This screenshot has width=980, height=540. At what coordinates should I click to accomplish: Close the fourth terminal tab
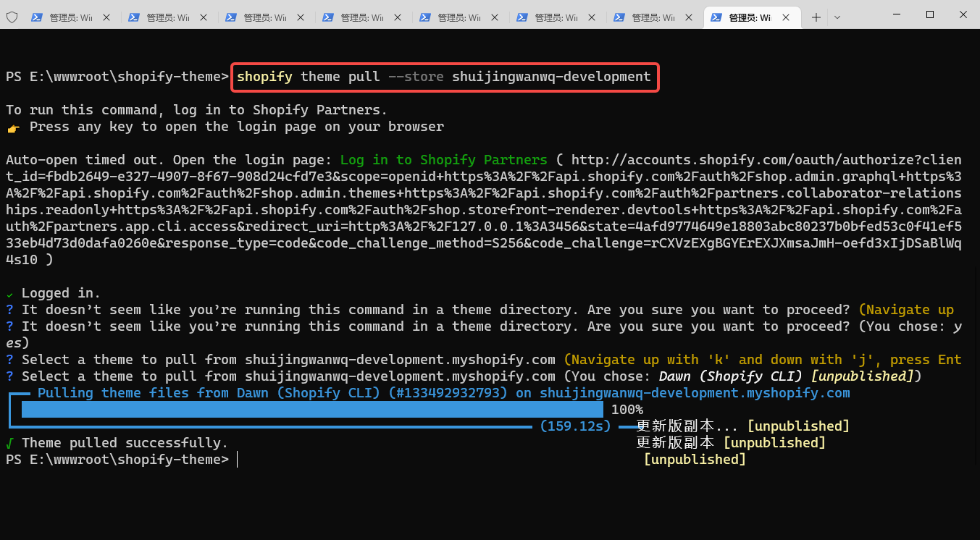[398, 17]
